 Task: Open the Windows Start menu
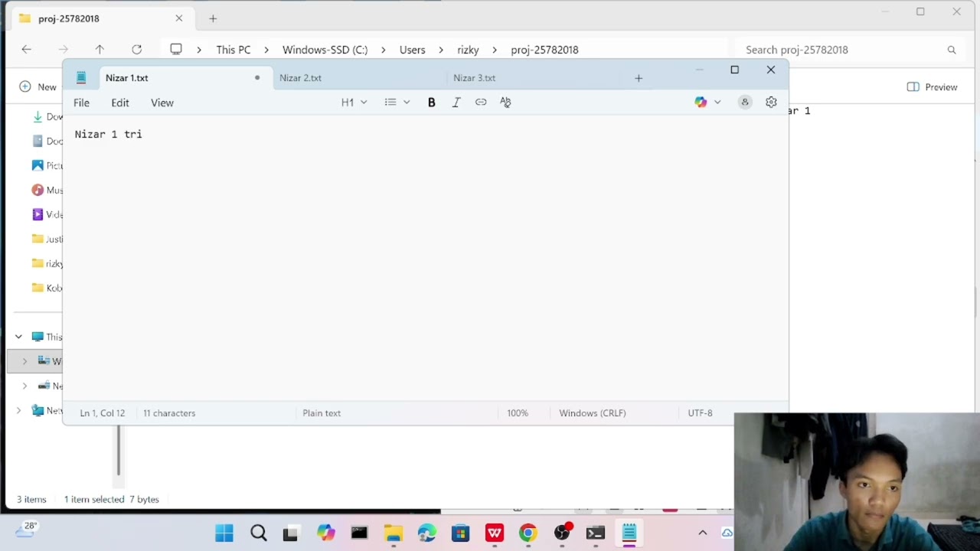pyautogui.click(x=224, y=533)
